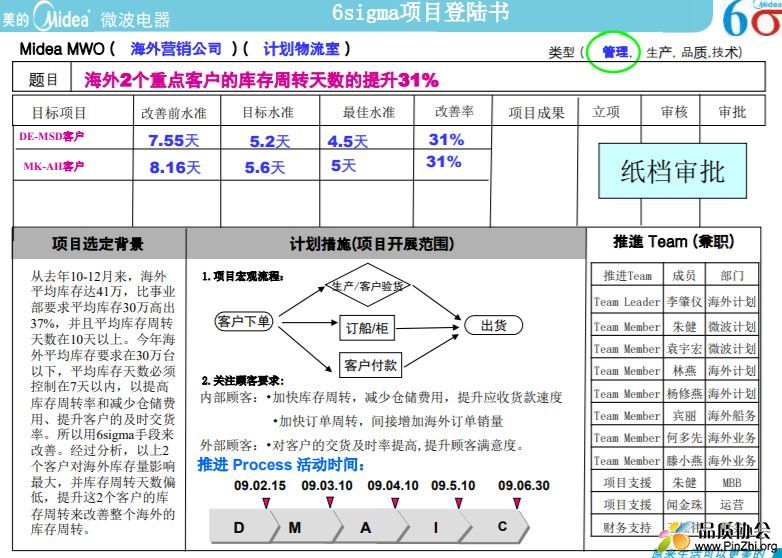The height and width of the screenshot is (558, 782).
Task: Select the 4.5天 best level value
Action: tap(348, 142)
